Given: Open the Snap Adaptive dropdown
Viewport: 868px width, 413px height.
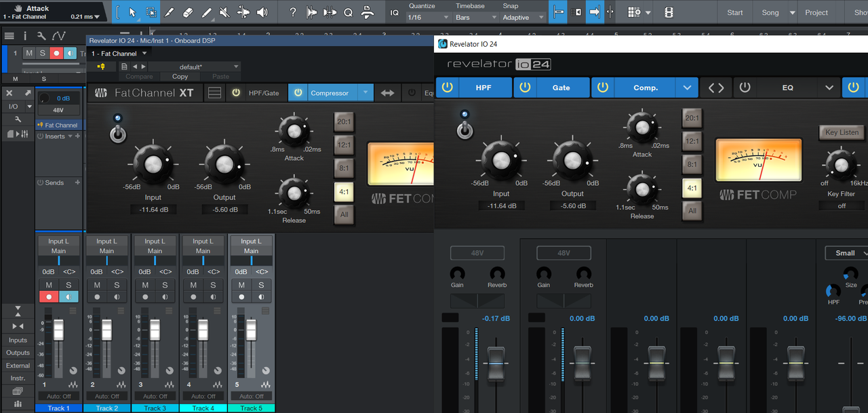Looking at the screenshot, I should click(524, 17).
